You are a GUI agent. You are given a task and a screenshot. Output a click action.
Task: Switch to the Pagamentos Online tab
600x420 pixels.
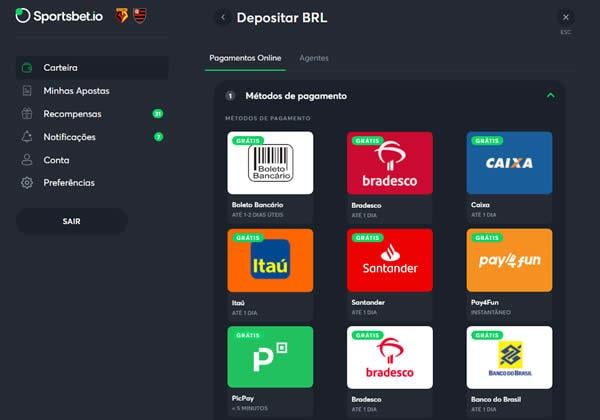(245, 58)
